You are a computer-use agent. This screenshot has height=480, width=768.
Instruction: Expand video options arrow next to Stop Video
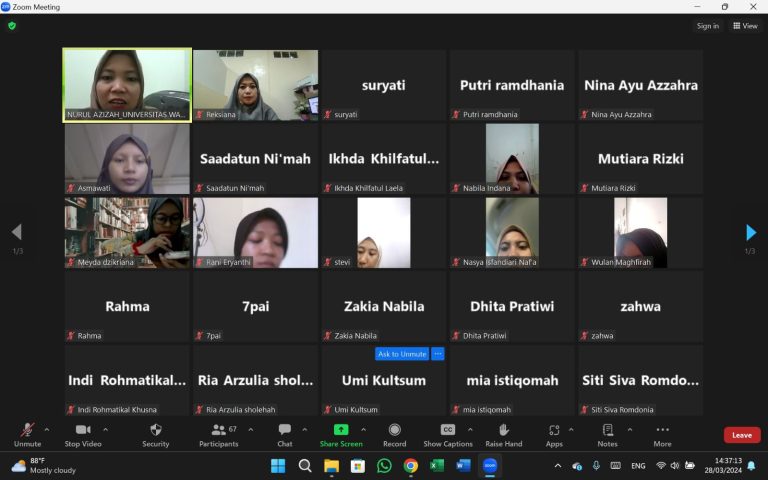(x=105, y=430)
